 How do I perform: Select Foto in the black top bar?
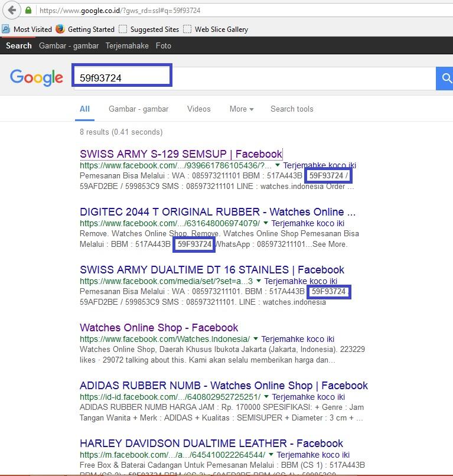164,45
